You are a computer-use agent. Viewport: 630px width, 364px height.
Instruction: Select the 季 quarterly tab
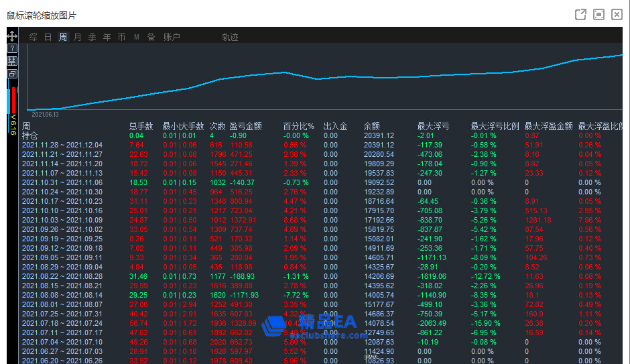92,38
